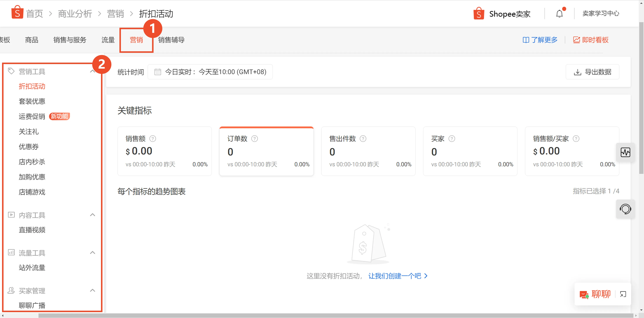Collapse the 内容工具 section
Viewport: 644px width, 318px height.
tap(93, 215)
